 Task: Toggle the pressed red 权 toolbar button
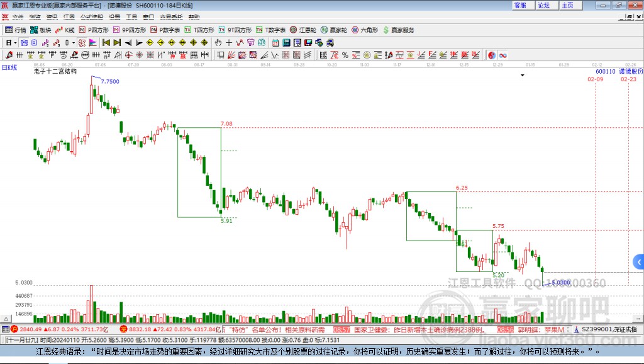pos(82,42)
